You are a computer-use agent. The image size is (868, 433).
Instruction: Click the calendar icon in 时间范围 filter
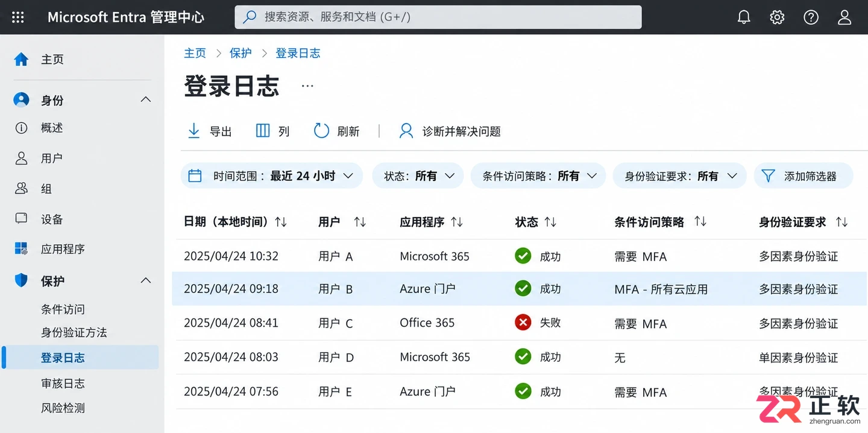[195, 175]
